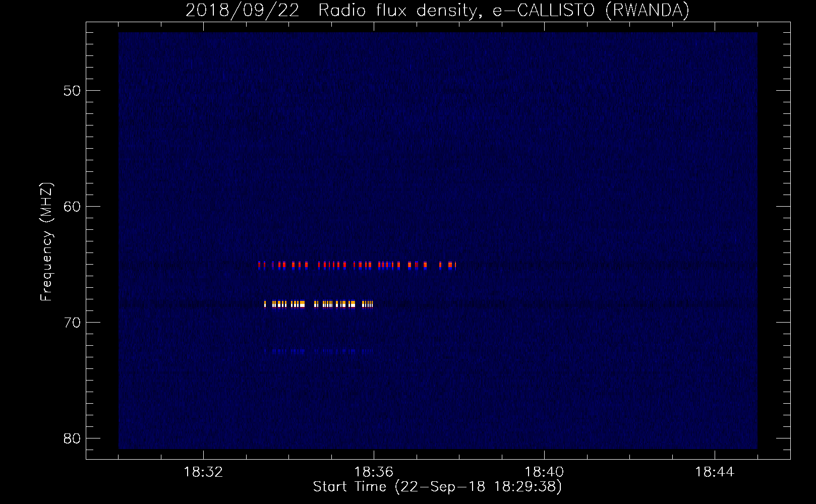Click the plot title 'Radio flux density, e-CALLISTO (RWANDA)'
Viewport: 816px width, 504px height.
click(x=504, y=10)
